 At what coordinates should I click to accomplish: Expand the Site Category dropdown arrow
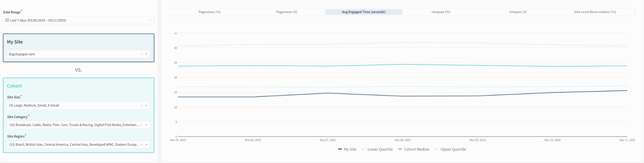[x=147, y=125]
